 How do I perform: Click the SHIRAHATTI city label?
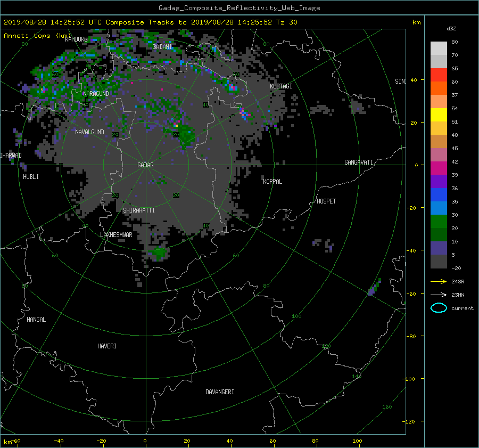click(x=139, y=210)
